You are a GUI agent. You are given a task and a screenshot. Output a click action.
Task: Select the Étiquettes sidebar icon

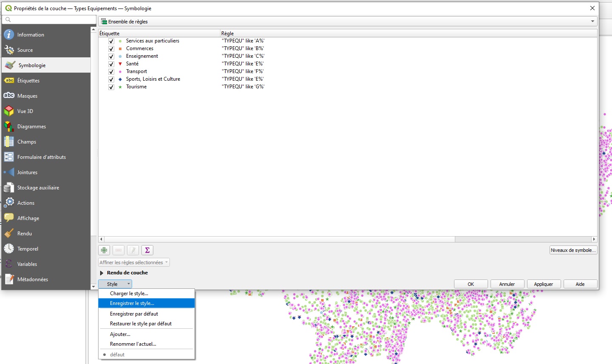coord(9,81)
